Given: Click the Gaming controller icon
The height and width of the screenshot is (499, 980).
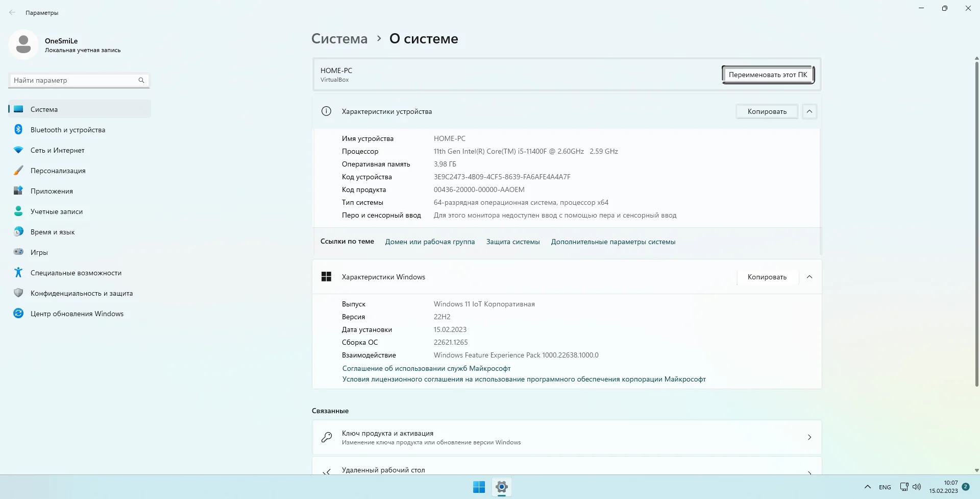Looking at the screenshot, I should 18,252.
